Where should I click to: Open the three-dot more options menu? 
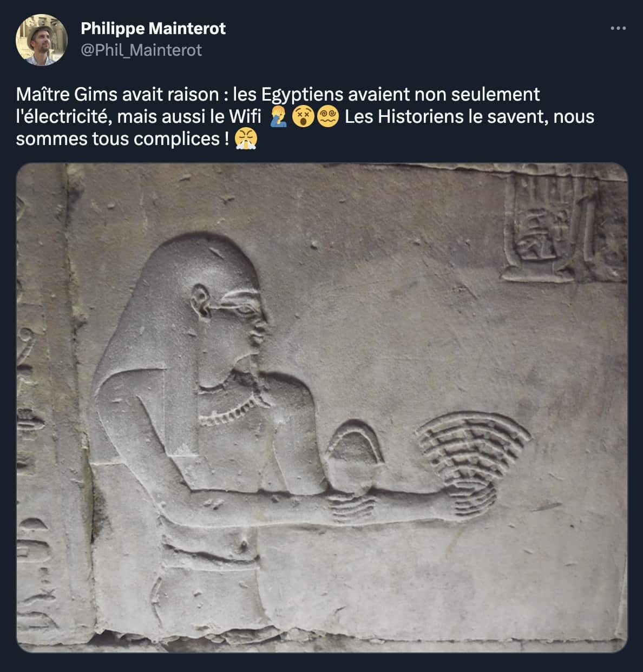[618, 28]
